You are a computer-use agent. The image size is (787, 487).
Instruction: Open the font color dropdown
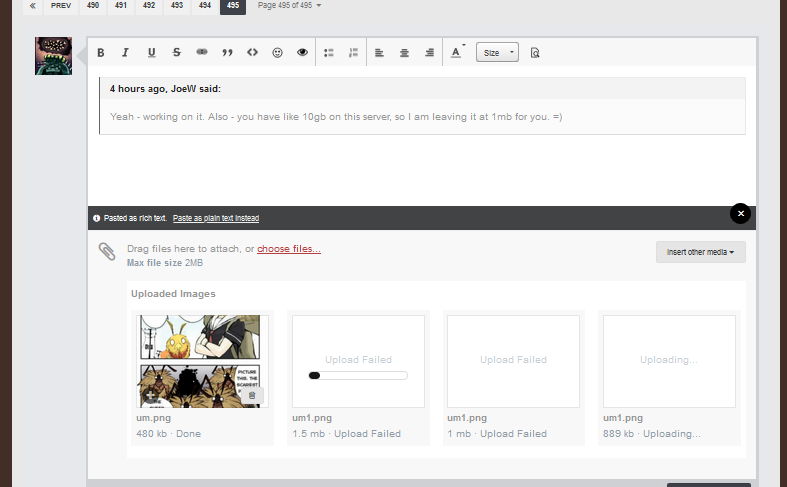click(x=457, y=52)
